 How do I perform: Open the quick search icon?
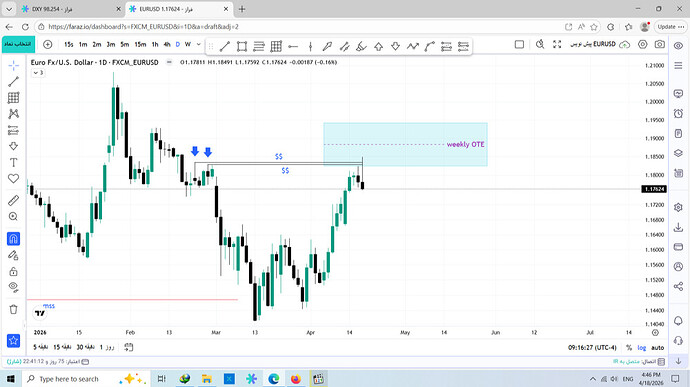click(x=540, y=44)
